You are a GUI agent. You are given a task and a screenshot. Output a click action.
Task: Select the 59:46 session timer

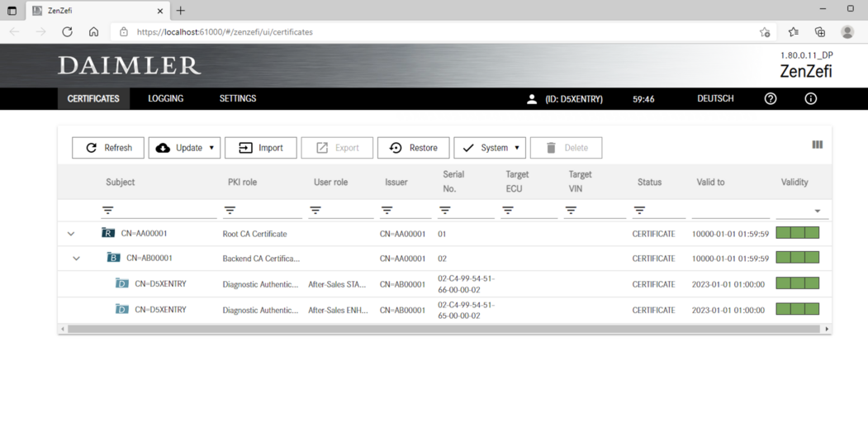pos(644,99)
